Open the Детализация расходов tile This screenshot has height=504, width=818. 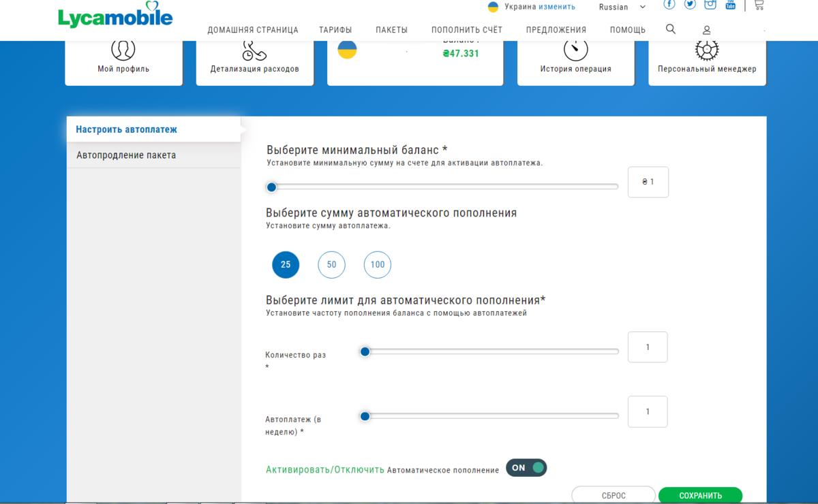pyautogui.click(x=255, y=63)
